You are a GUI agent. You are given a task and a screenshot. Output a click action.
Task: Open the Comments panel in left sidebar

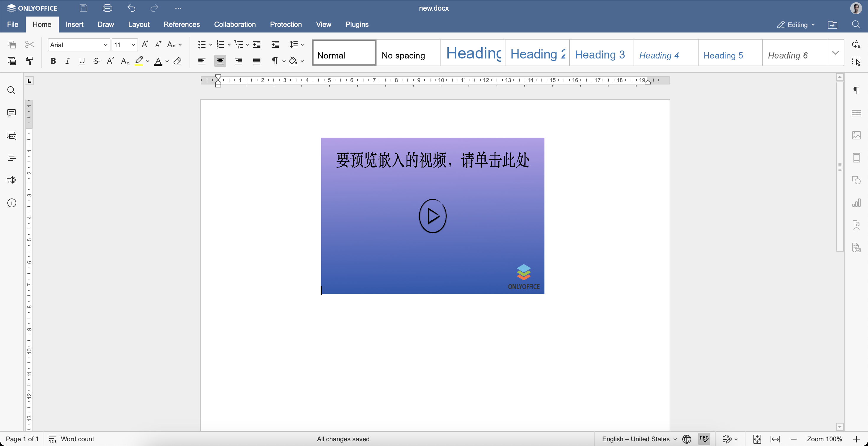(x=12, y=113)
